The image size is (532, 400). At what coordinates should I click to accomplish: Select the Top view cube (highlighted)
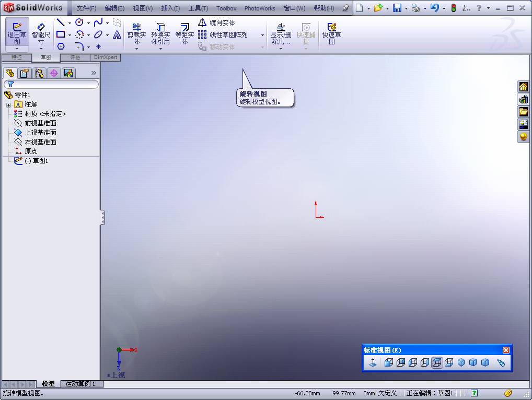437,362
